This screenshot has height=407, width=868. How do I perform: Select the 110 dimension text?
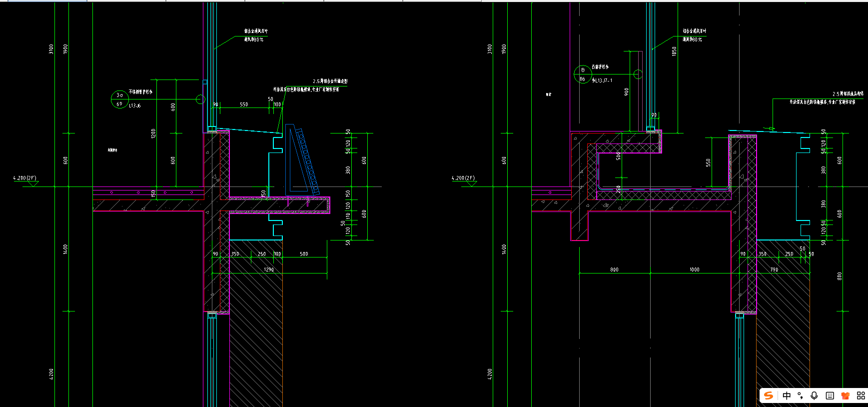[348, 216]
